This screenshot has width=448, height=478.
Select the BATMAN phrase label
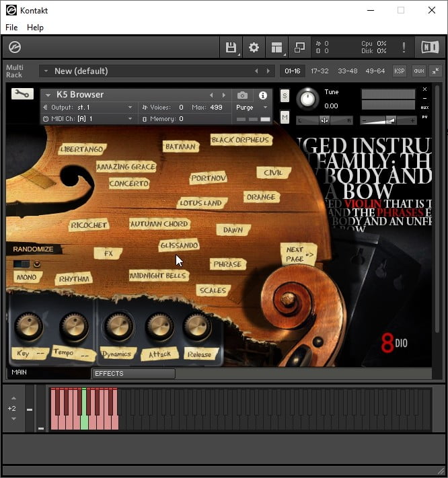click(180, 147)
